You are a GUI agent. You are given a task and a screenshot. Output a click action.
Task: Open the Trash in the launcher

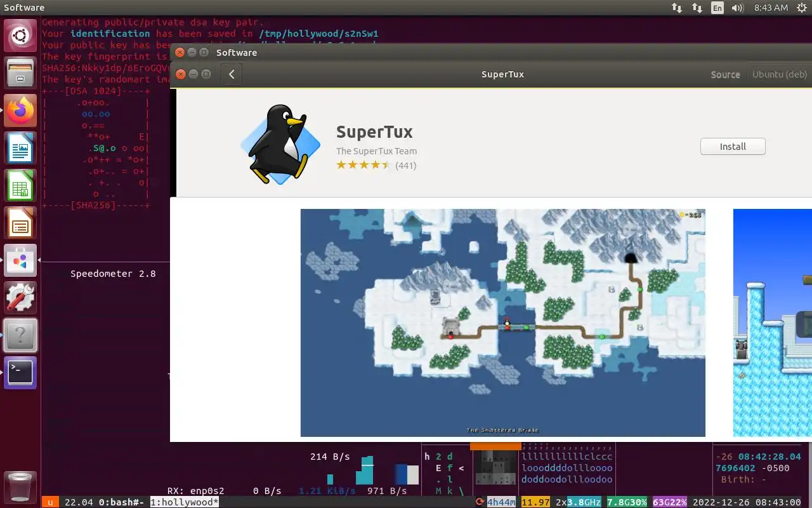pyautogui.click(x=20, y=487)
